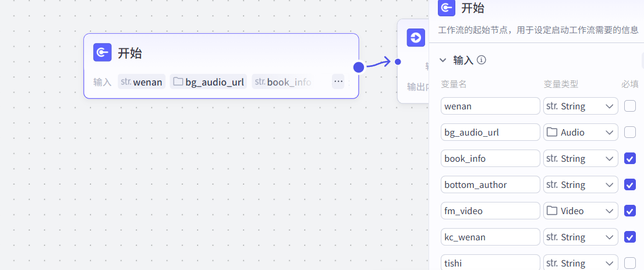644x270 pixels.
Task: Click the book_info tag in Start node
Action: [x=283, y=82]
